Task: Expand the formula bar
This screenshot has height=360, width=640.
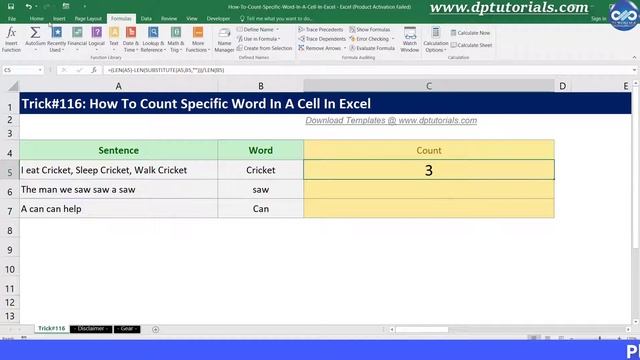Action: tap(634, 70)
